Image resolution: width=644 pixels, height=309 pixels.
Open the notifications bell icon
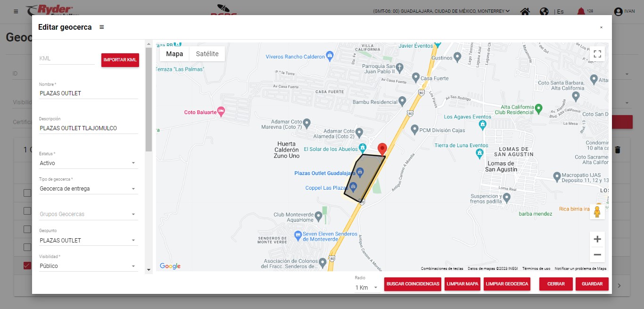[x=581, y=11]
